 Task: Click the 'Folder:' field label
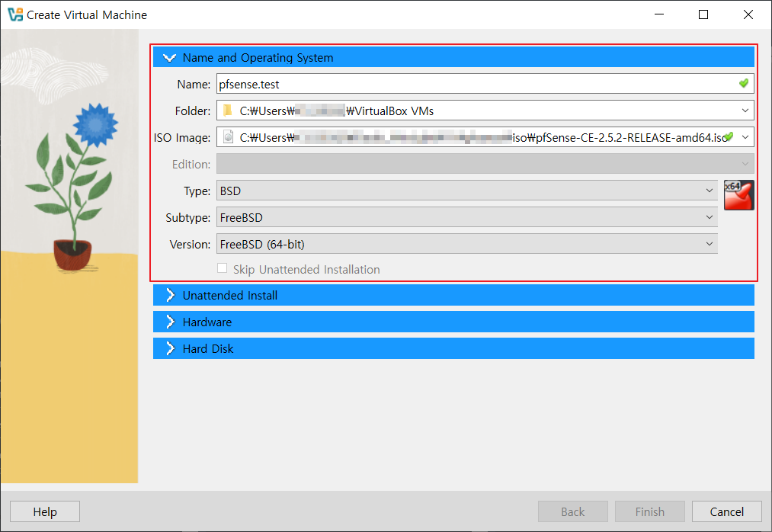point(193,111)
